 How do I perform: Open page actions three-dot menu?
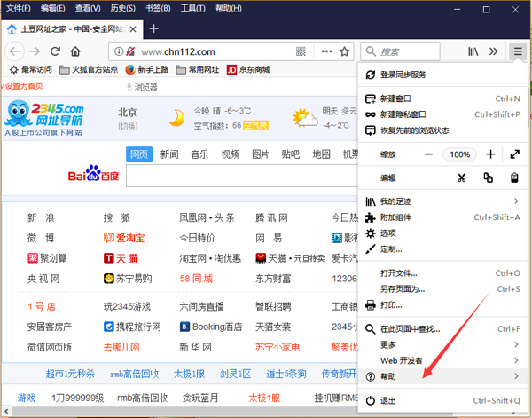pos(326,51)
